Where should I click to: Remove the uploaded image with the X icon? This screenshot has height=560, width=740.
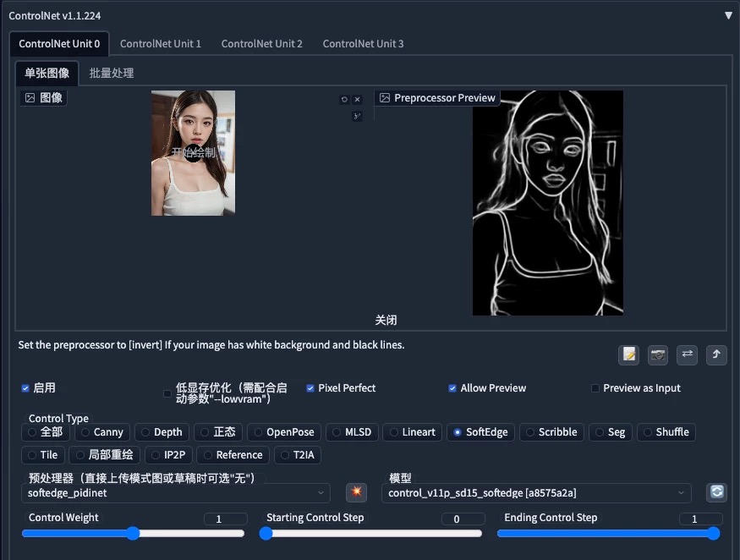pyautogui.click(x=356, y=98)
